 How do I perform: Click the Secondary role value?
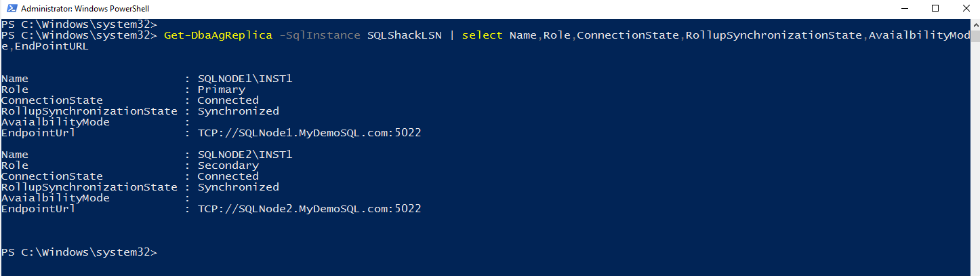point(228,165)
